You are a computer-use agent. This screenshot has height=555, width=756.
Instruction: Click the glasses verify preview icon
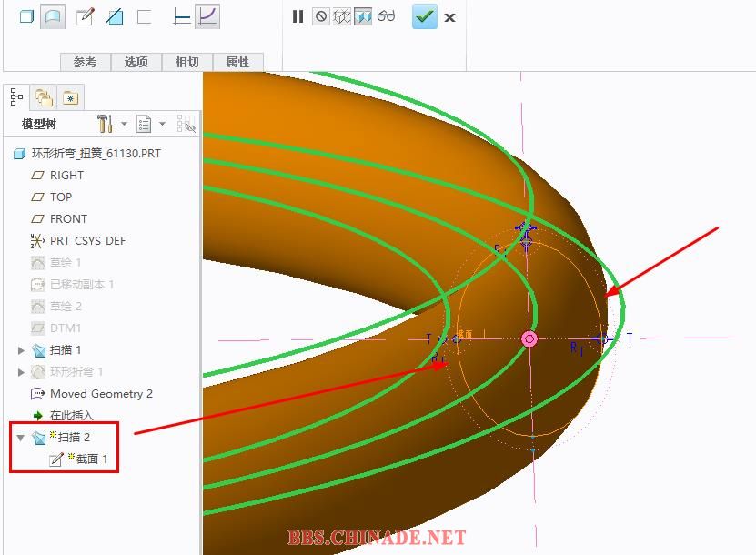[x=387, y=16]
